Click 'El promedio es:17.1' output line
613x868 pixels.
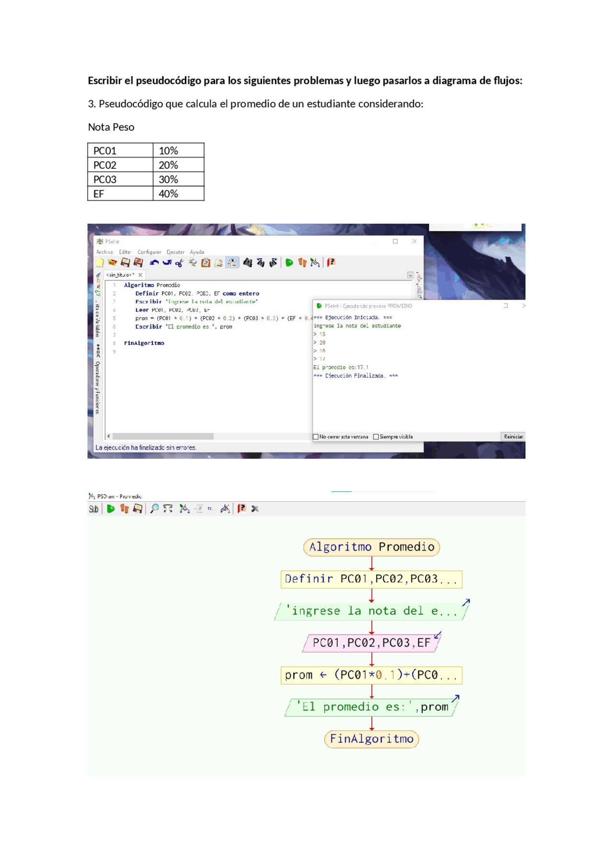341,368
